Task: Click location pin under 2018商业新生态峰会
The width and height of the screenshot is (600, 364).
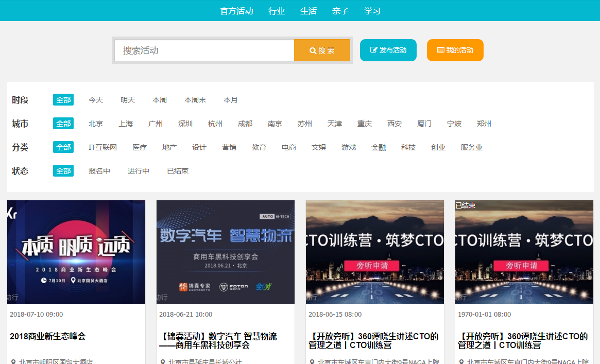Action: click(x=13, y=362)
